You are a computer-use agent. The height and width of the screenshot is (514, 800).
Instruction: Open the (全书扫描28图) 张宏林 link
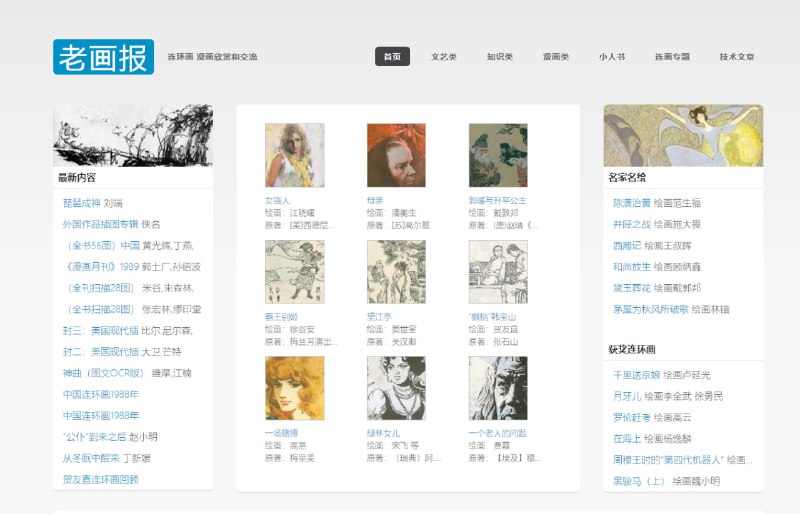pyautogui.click(x=99, y=309)
